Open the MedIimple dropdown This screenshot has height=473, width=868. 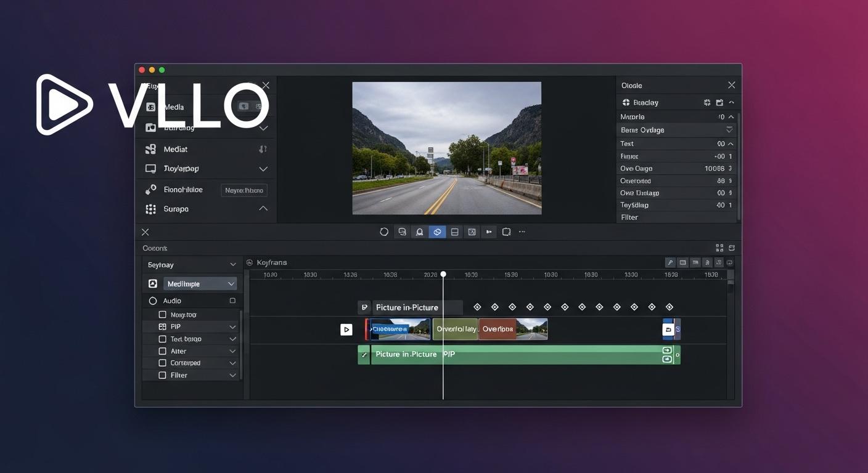pos(200,284)
